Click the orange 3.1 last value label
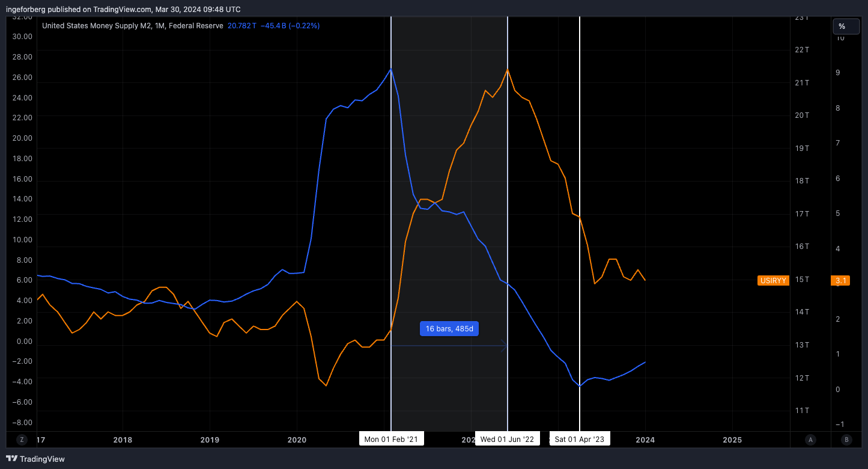Screen dimensions: 868x469 (840, 280)
